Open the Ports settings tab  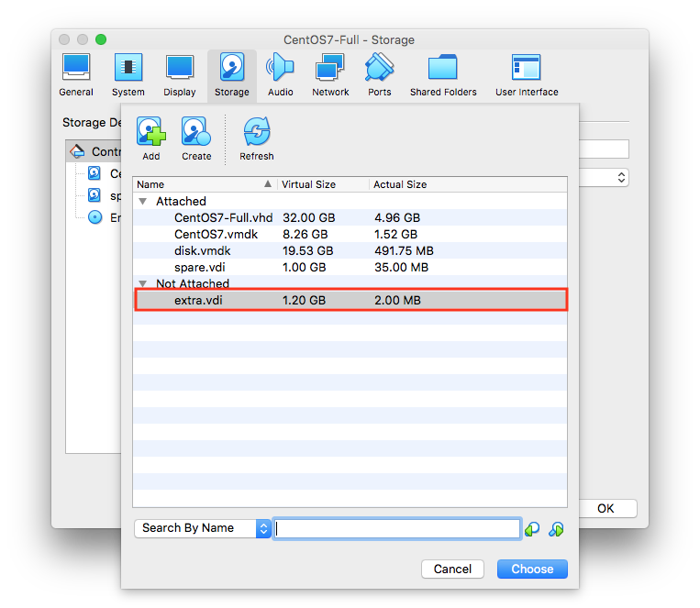pos(380,75)
